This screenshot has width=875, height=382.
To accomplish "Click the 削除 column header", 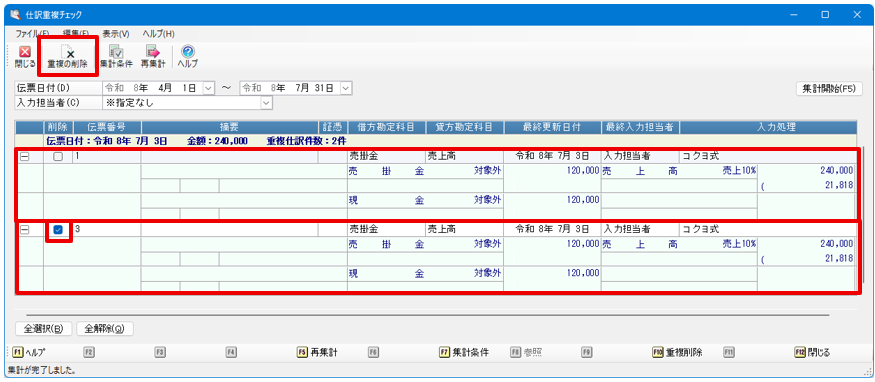I will 57,127.
